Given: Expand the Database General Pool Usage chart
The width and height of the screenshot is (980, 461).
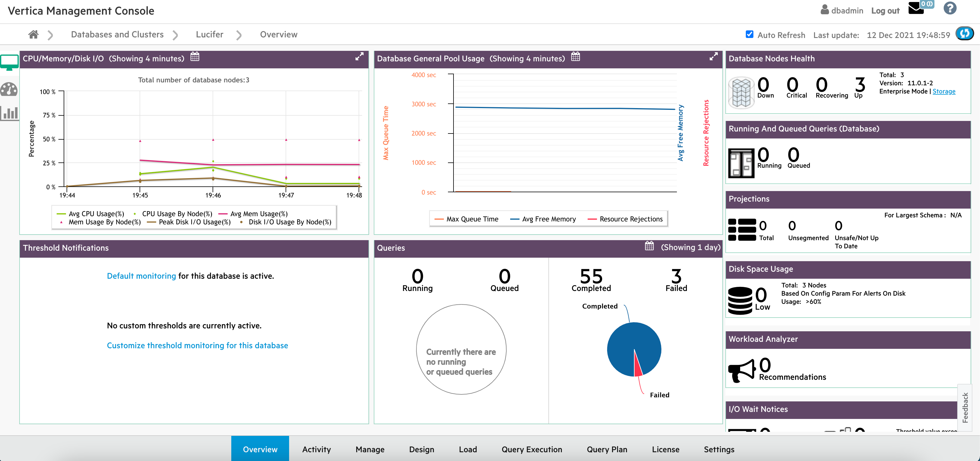Looking at the screenshot, I should 713,57.
